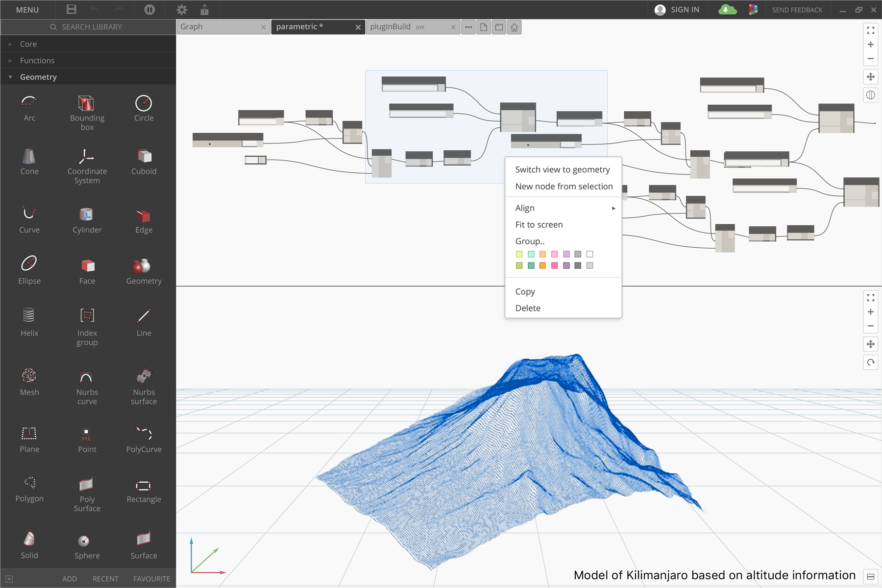Image resolution: width=882 pixels, height=588 pixels.
Task: Pick the dark purple group swatch
Action: (566, 265)
